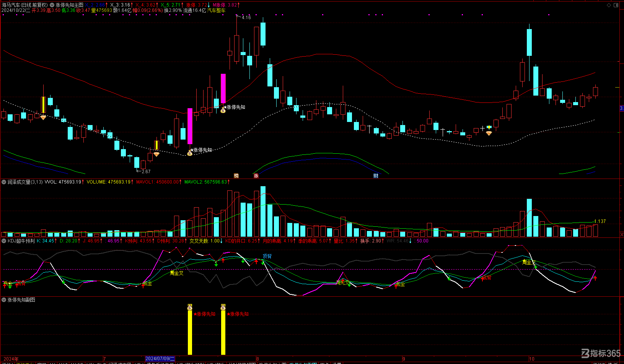Click highlighted date 2024/07/09/二 on time axis
Screen dimensions: 624x364
(160, 359)
